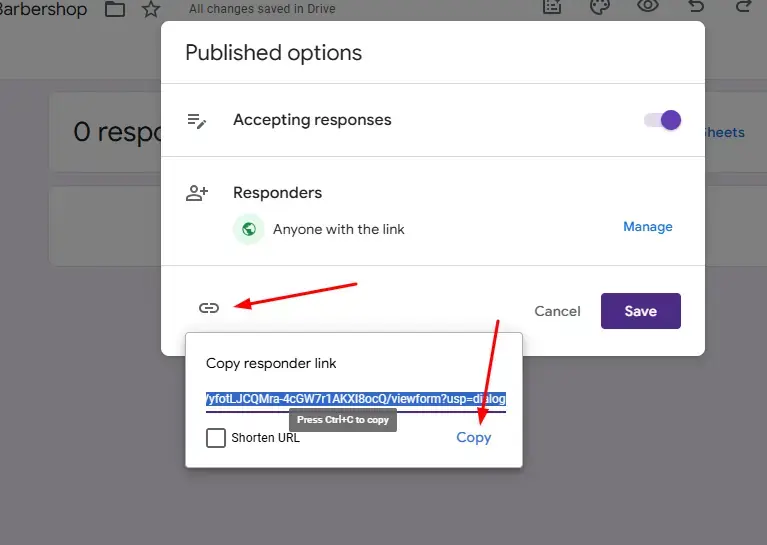Click the responder link URL field
The width and height of the screenshot is (767, 545).
coord(356,399)
